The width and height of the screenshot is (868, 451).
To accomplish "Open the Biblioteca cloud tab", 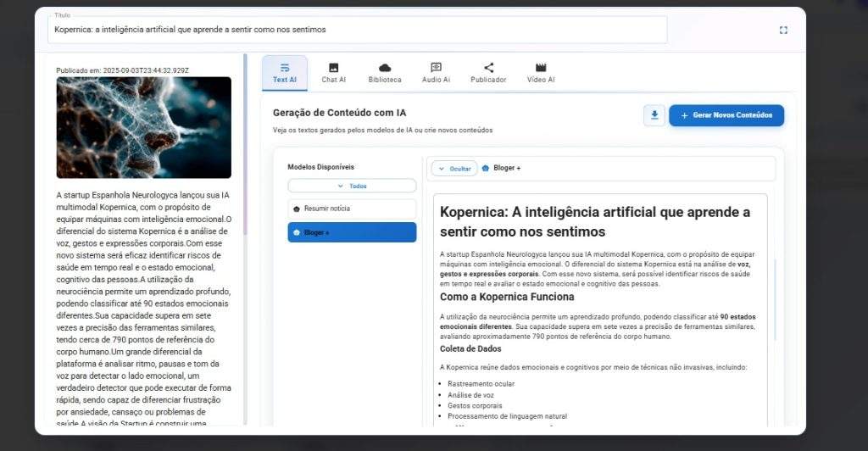I will coord(385,73).
